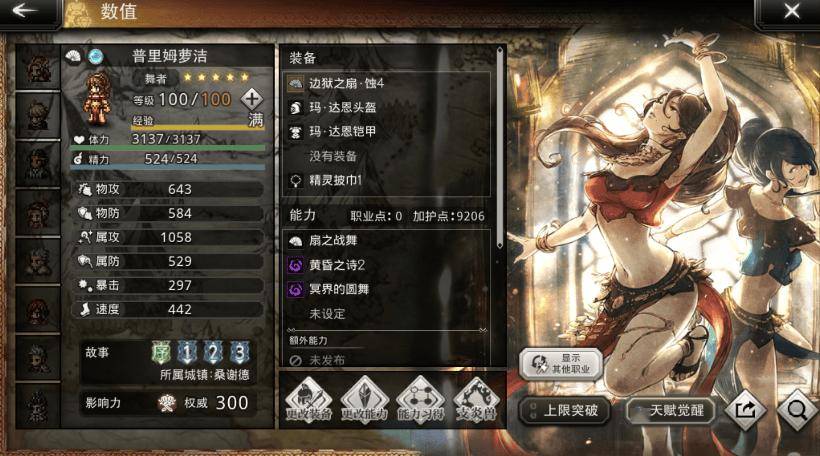Open 上限突破 limit break button
Image resolution: width=820 pixels, height=456 pixels.
(x=565, y=411)
